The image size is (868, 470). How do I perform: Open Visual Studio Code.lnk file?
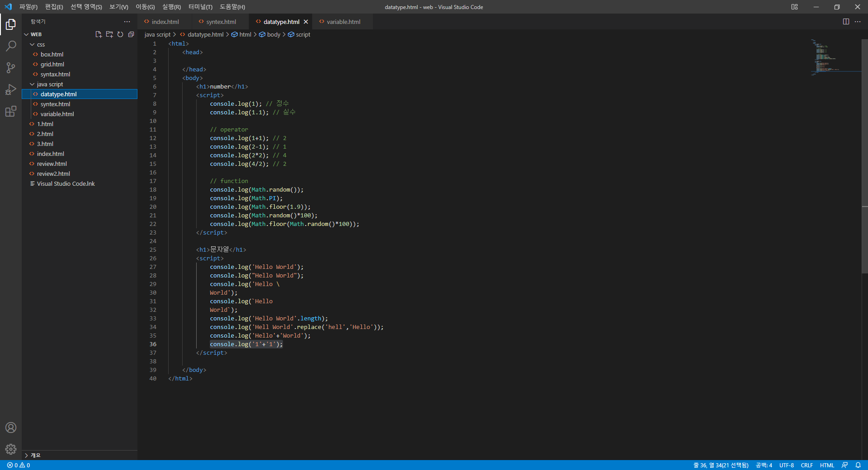80,183
